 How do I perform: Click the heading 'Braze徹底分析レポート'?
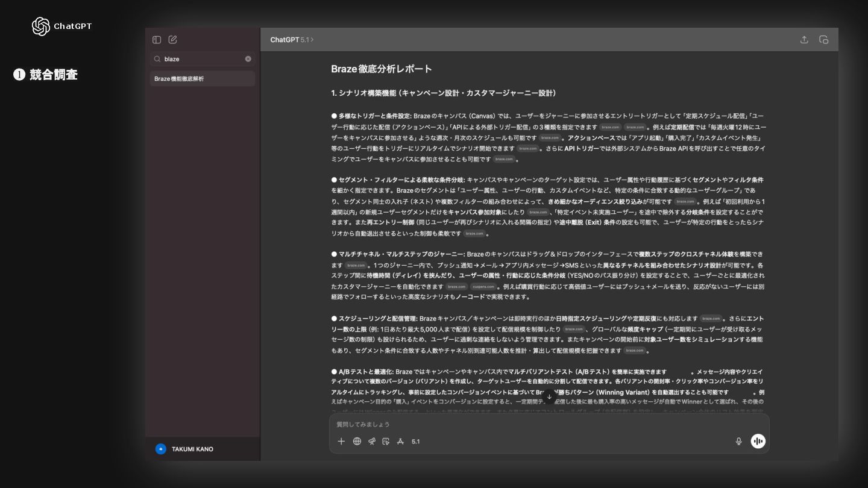coord(382,69)
